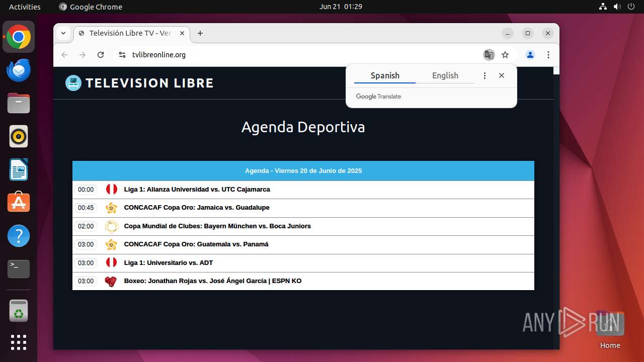This screenshot has height=362, width=644.
Task: Open the Home folder on the desktop
Action: 610,329
